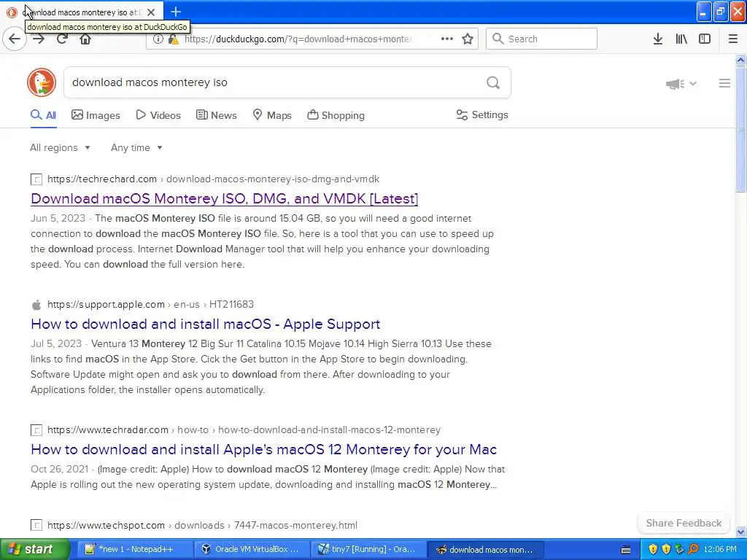Expand the chevron beside the megaphone
Viewport: 747px width, 560px height.
693,84
